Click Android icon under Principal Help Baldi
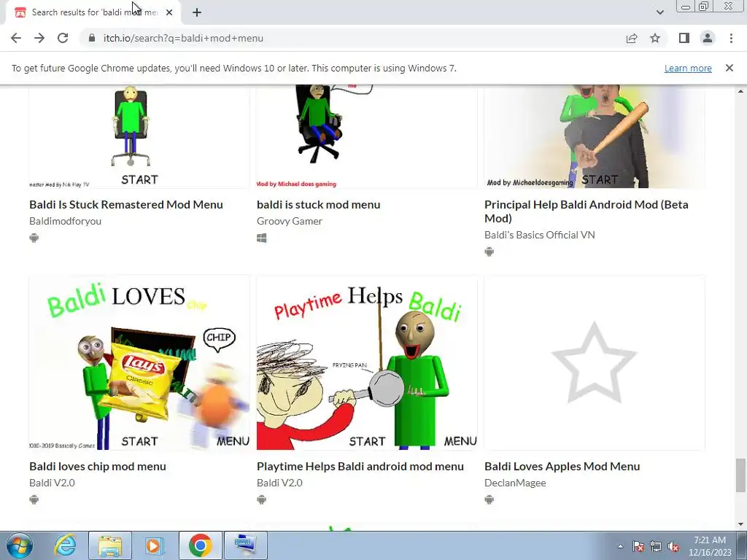Viewport: 747px width, 560px height. (x=489, y=252)
